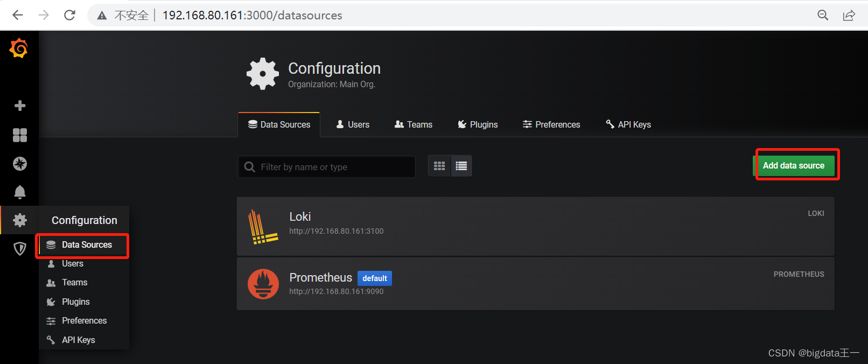
Task: Open the Grafana home logo
Action: 19,48
